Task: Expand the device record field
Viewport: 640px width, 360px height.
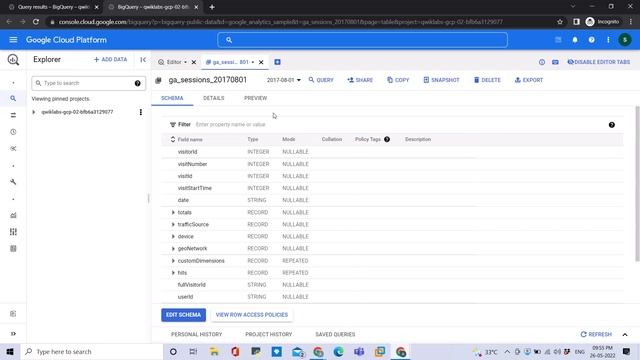Action: 173,236
